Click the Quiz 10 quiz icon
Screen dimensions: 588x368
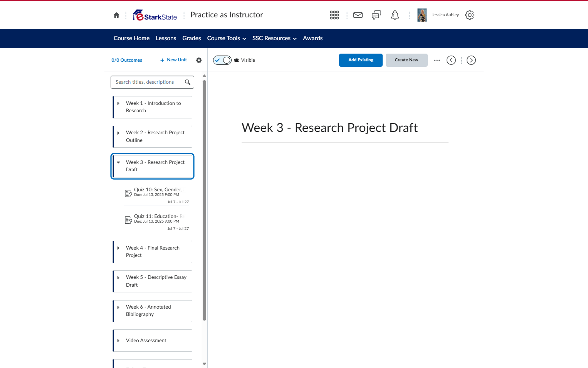coord(128,193)
